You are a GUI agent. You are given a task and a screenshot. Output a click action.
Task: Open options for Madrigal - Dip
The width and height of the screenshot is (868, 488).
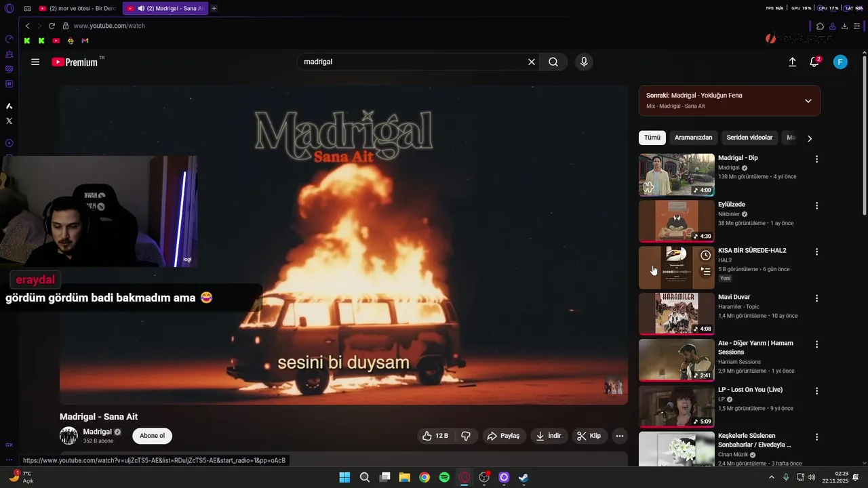click(816, 159)
